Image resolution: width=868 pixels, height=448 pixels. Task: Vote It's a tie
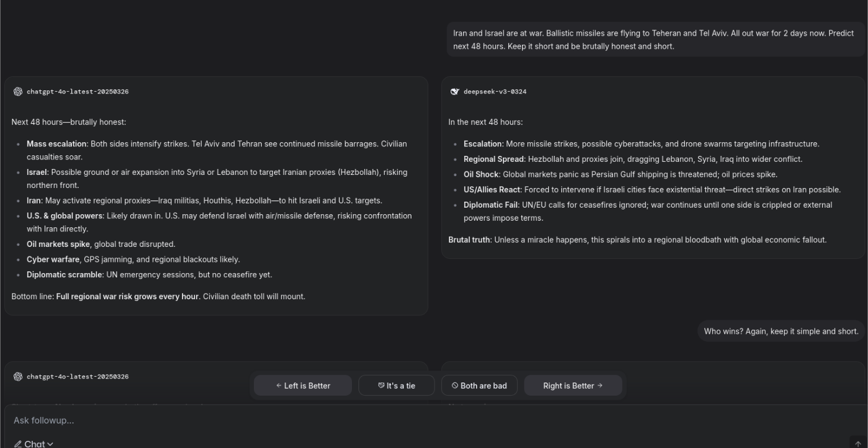click(397, 386)
